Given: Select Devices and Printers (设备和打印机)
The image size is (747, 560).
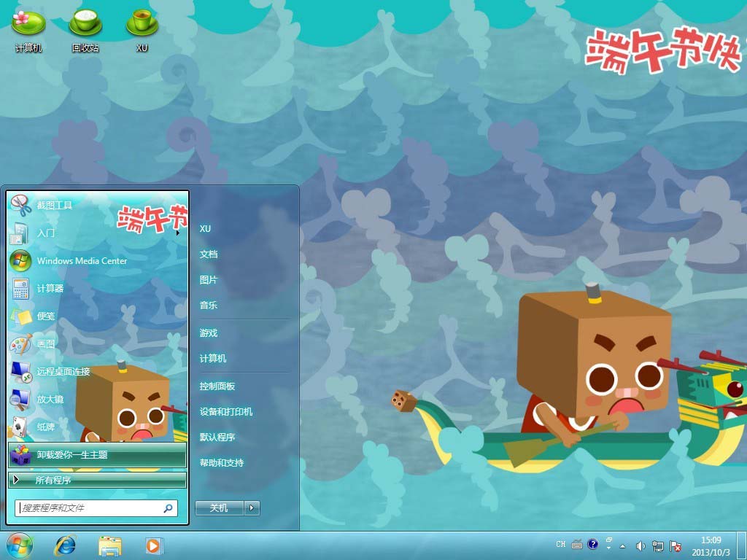Looking at the screenshot, I should [226, 412].
